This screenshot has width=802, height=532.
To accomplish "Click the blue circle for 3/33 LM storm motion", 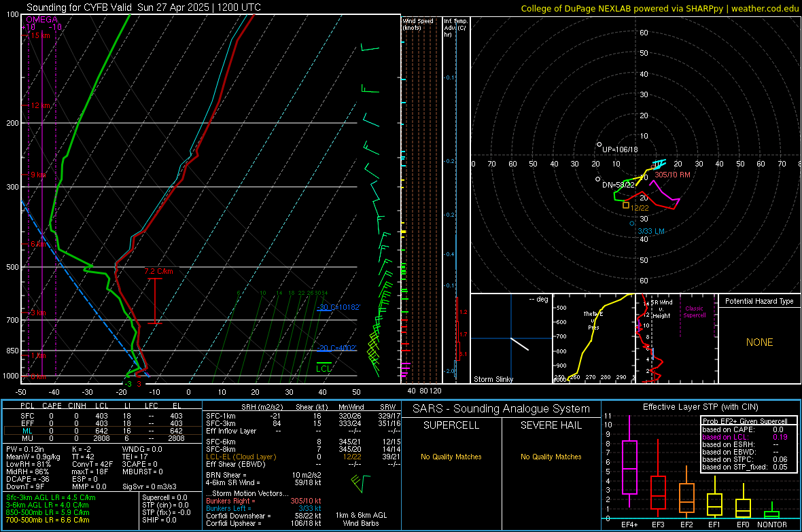I will click(x=632, y=223).
